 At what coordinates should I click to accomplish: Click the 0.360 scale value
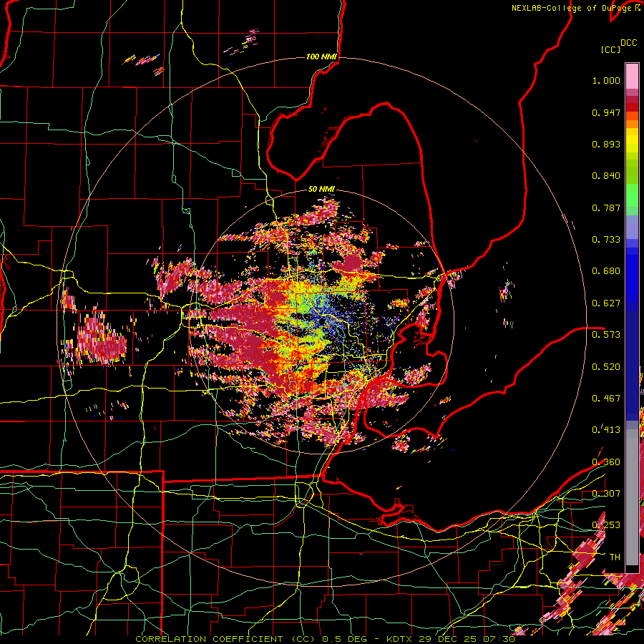coord(606,462)
